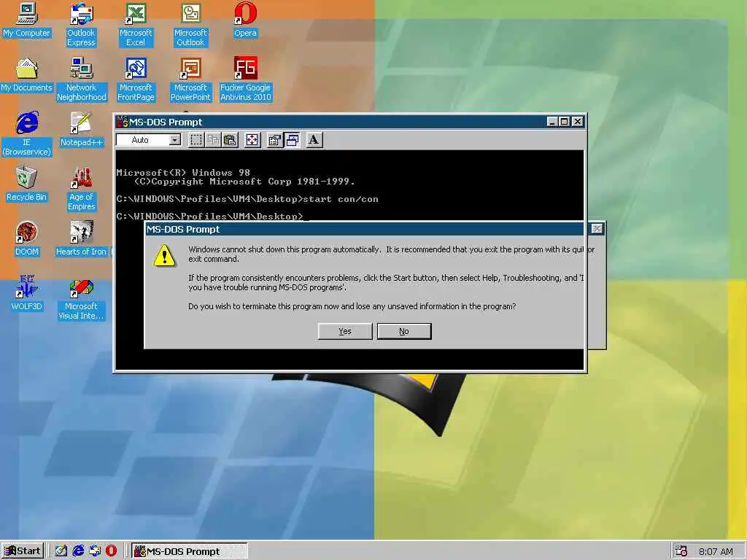Click the MS-DOS Prompt window title bar
Image resolution: width=747 pixels, height=560 pixels.
click(x=331, y=122)
